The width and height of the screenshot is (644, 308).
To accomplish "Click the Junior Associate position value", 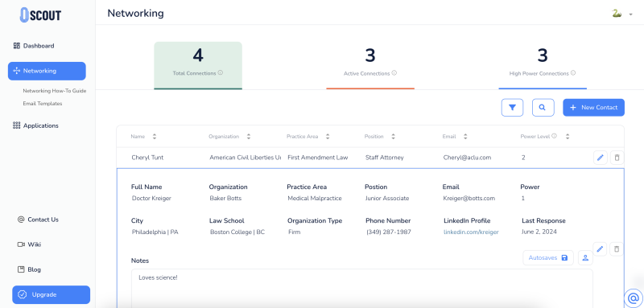I will (x=387, y=199).
